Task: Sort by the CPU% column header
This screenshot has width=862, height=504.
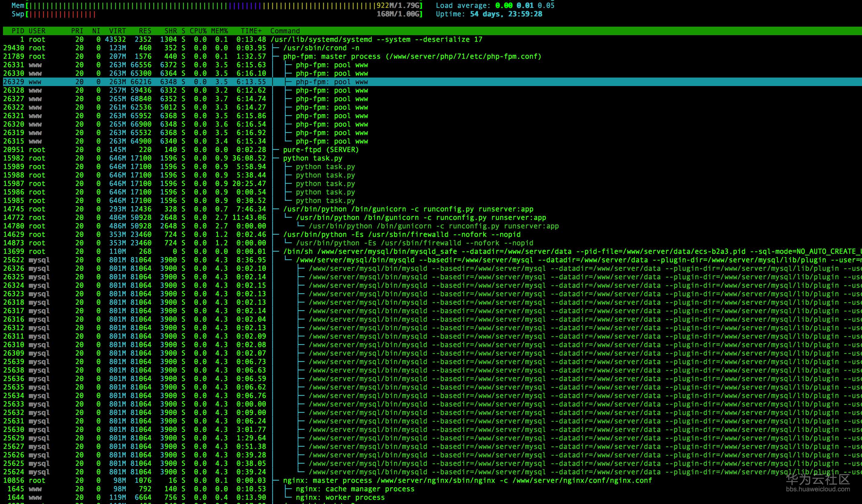Action: 198,31
